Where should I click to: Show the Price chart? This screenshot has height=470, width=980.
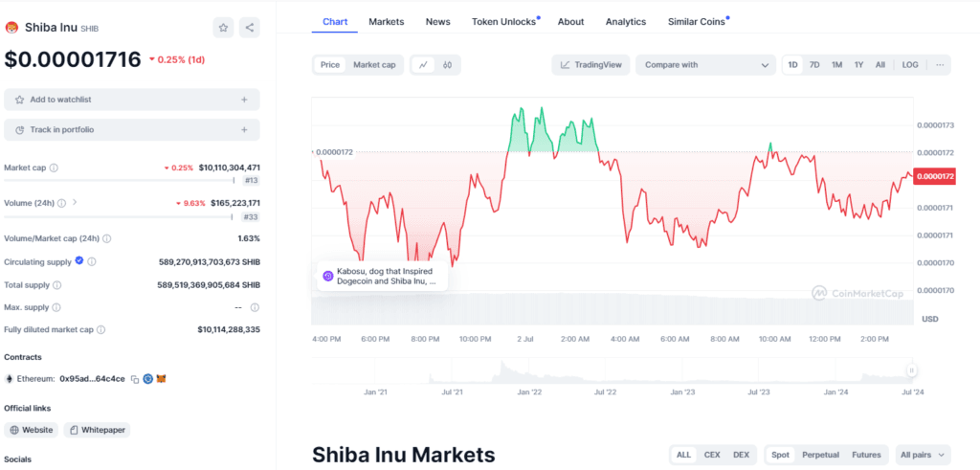pyautogui.click(x=330, y=65)
